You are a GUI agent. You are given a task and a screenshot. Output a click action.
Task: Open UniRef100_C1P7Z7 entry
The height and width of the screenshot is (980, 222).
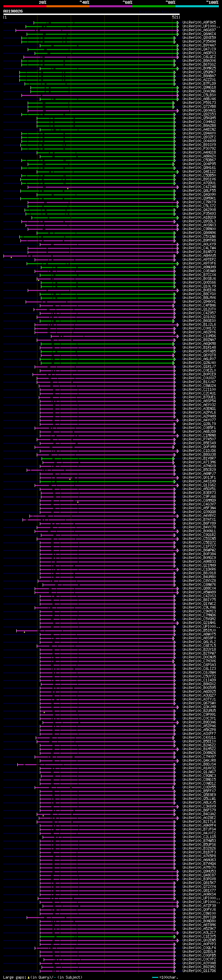(x=199, y=546)
